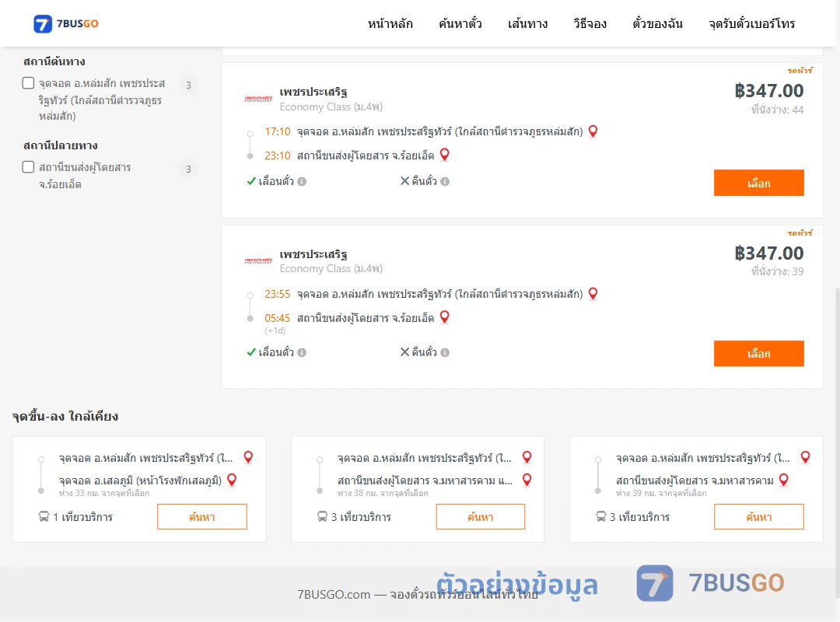This screenshot has width=840, height=622.
Task: Open origin map pin in 39 km card
Action: 805,457
